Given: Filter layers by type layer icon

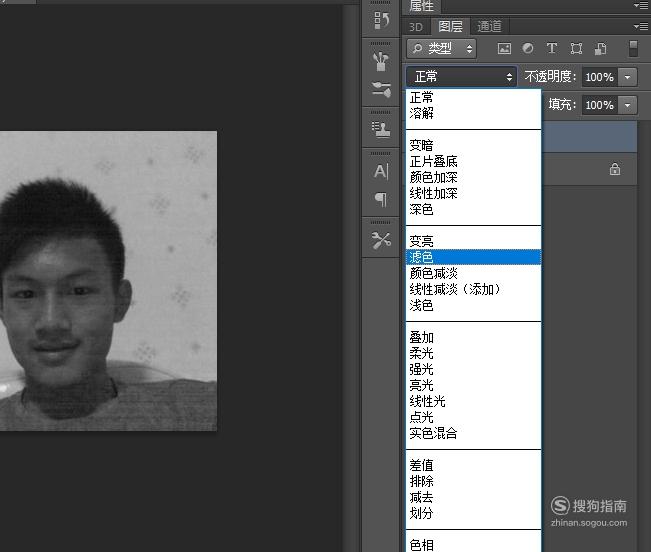Looking at the screenshot, I should (552, 49).
